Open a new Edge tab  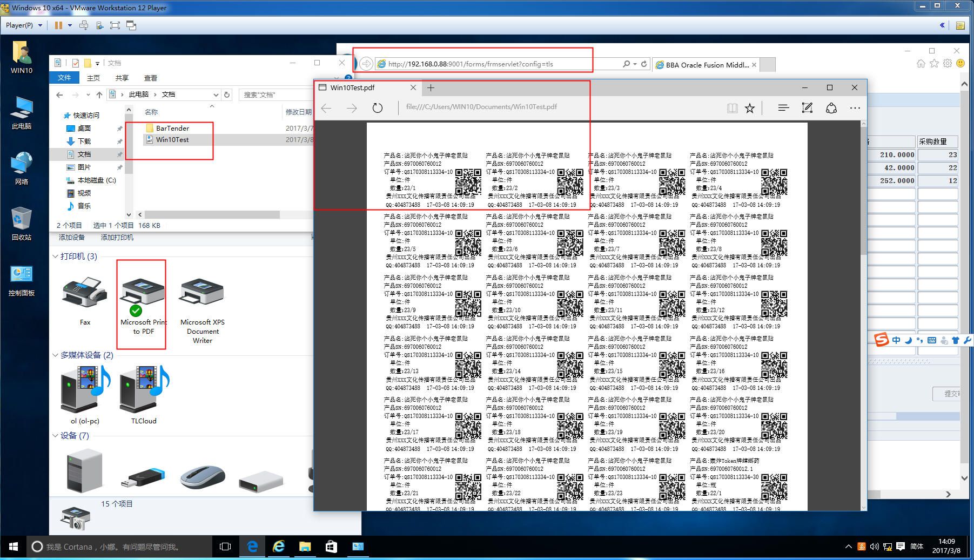pyautogui.click(x=431, y=87)
